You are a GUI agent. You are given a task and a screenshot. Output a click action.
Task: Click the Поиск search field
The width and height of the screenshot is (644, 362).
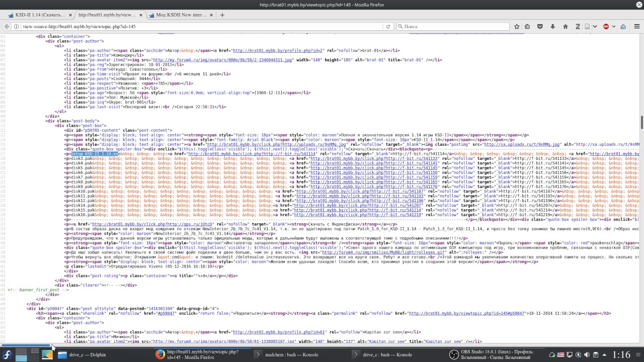[x=453, y=26]
